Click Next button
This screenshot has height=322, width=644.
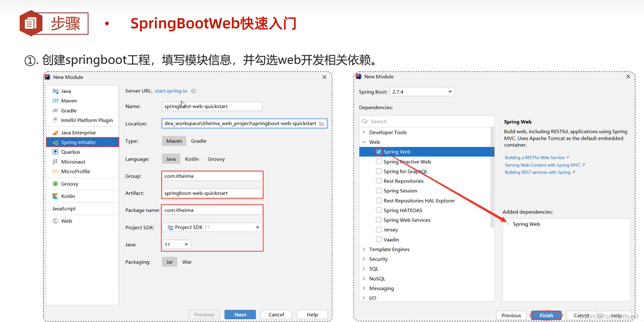tap(240, 315)
